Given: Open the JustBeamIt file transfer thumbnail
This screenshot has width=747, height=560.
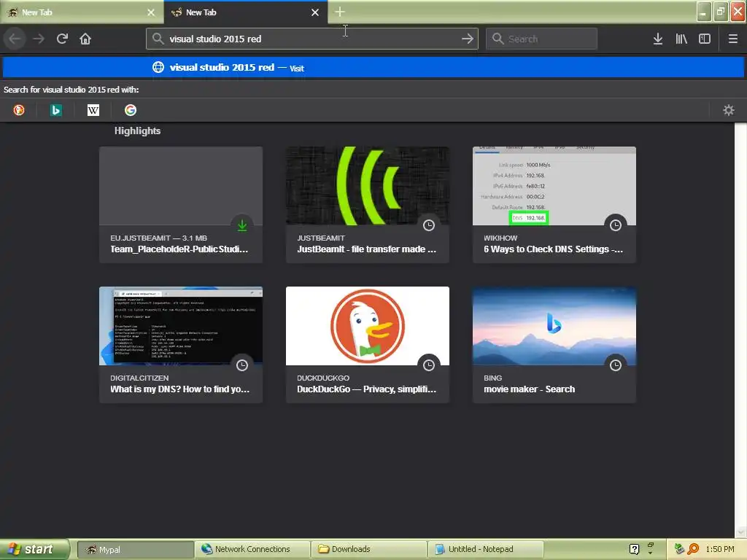Looking at the screenshot, I should pyautogui.click(x=368, y=186).
